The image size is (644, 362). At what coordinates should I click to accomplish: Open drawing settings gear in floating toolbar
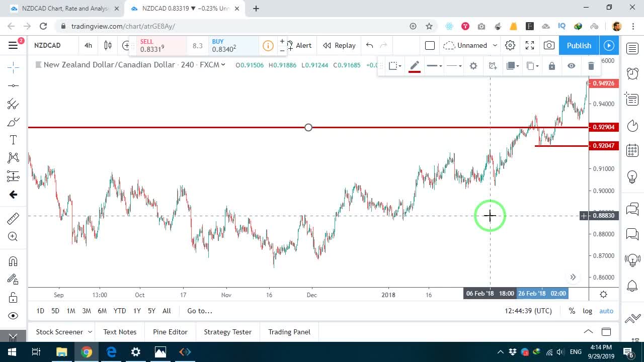coord(473,66)
